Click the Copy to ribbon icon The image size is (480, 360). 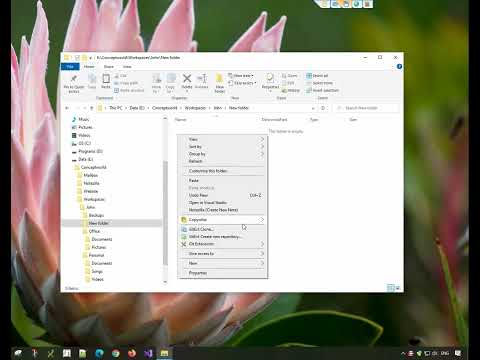coord(170,83)
